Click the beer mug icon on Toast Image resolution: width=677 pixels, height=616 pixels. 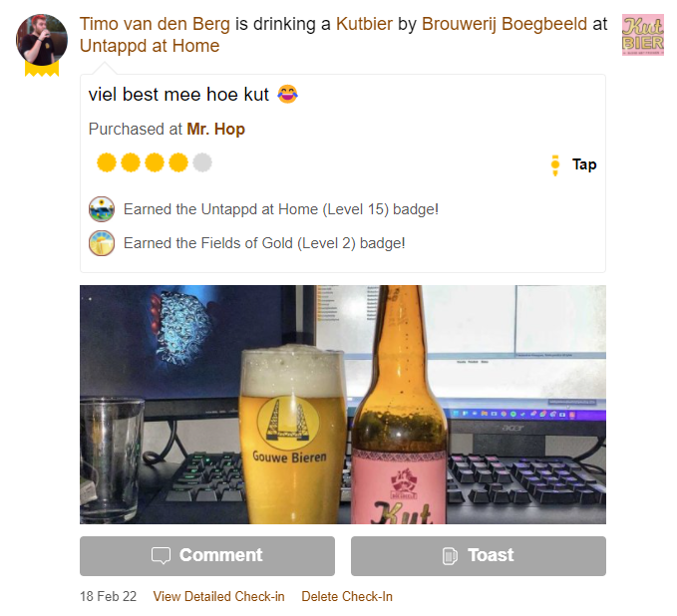pyautogui.click(x=450, y=555)
